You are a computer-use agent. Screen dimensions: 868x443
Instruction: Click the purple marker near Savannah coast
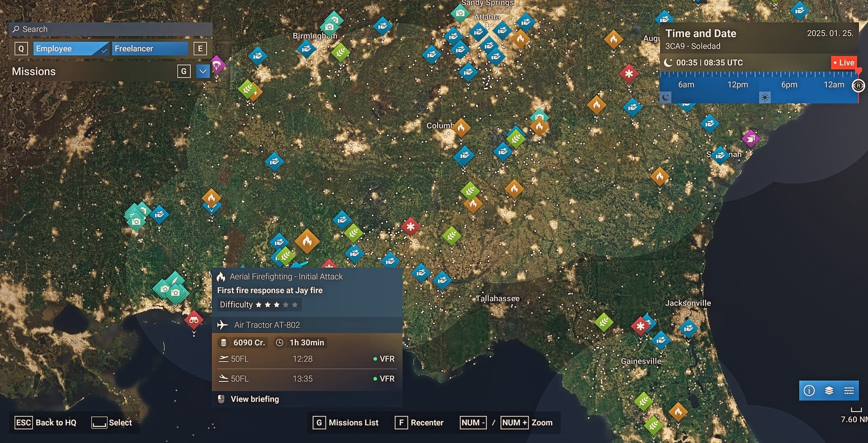[x=750, y=139]
